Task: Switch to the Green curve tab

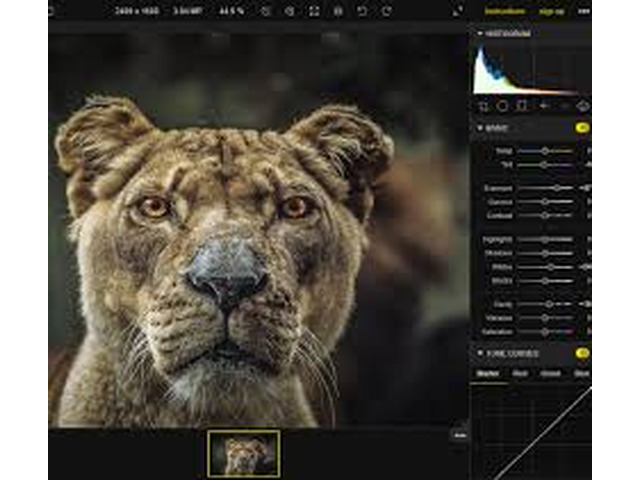Action: pyautogui.click(x=550, y=373)
